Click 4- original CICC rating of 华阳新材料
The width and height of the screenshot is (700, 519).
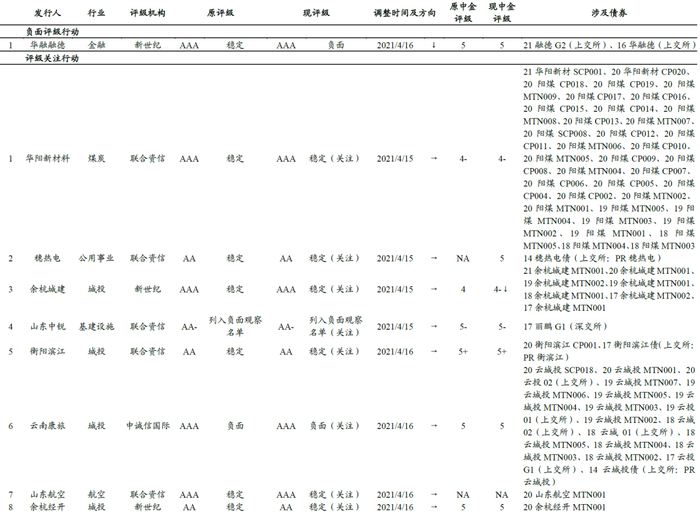[x=463, y=158]
